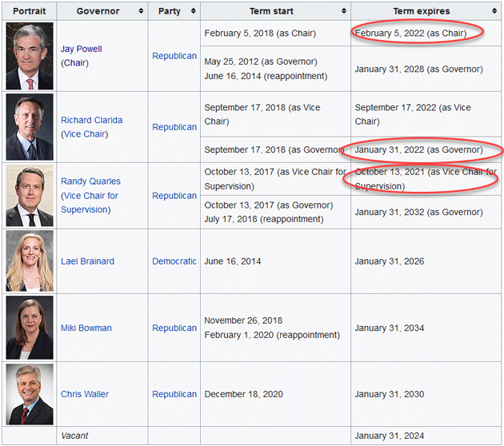Sort by Term start column arrows
This screenshot has height=446, width=504.
pyautogui.click(x=344, y=11)
